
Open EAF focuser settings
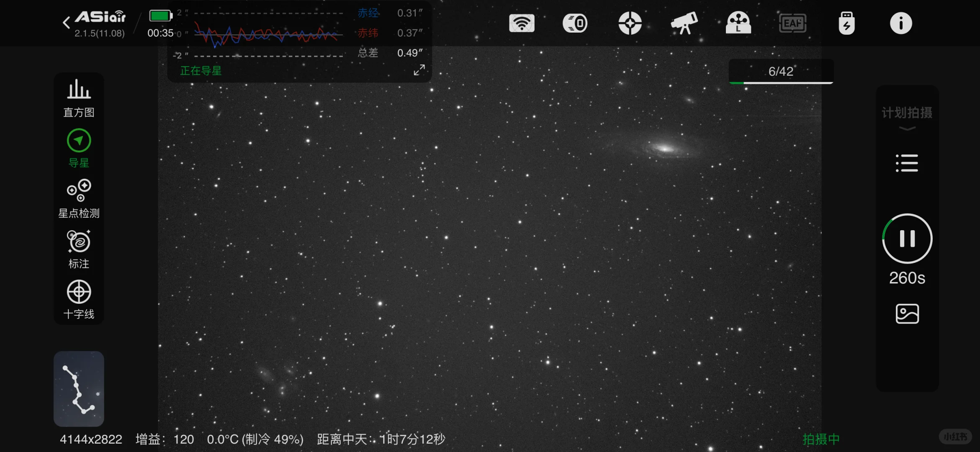792,23
